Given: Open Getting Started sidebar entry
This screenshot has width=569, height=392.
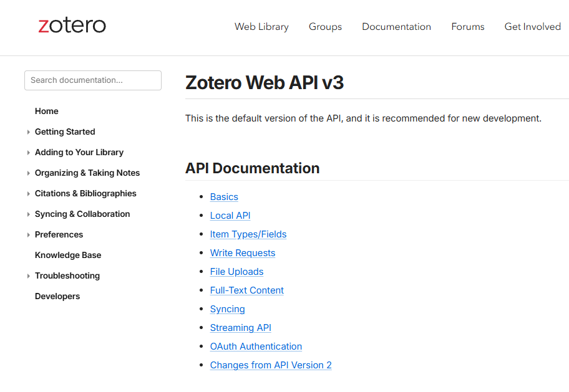Looking at the screenshot, I should pos(65,132).
